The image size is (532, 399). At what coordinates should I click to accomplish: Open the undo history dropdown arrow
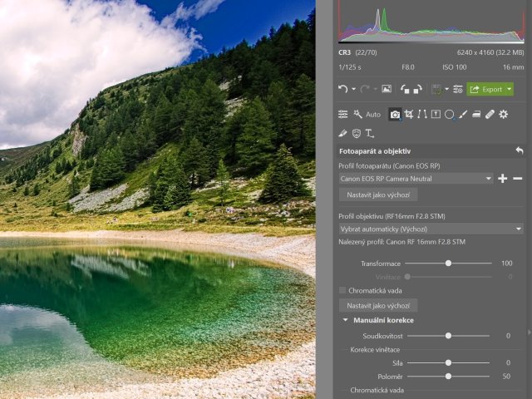(x=353, y=89)
